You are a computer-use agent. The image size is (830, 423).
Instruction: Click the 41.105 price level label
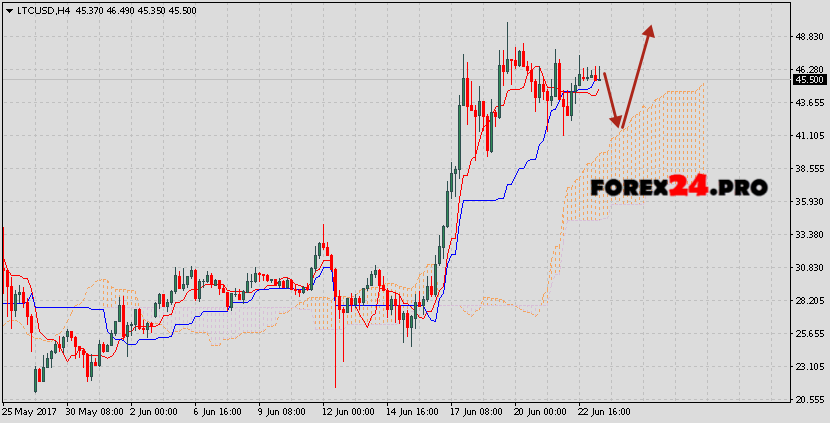[808, 135]
